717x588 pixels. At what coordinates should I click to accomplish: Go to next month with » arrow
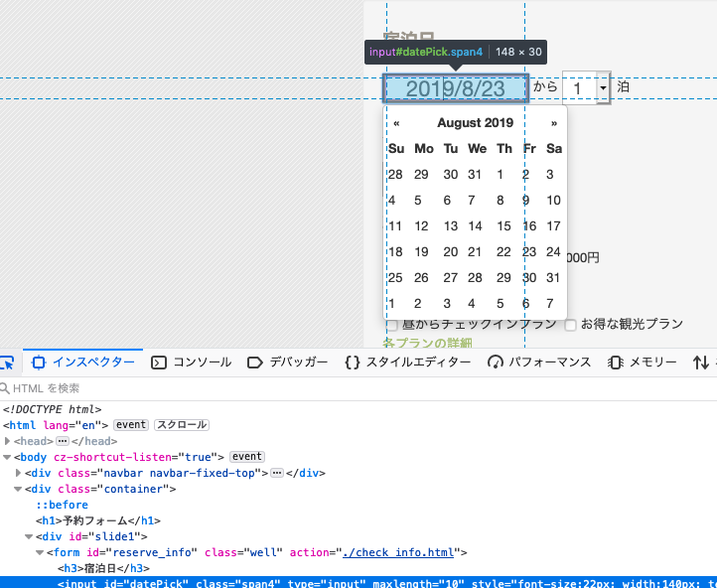[x=554, y=123]
